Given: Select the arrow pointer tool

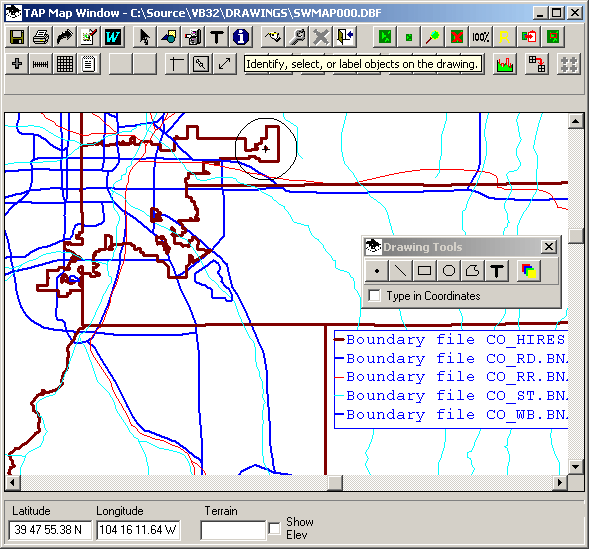Looking at the screenshot, I should pyautogui.click(x=145, y=37).
